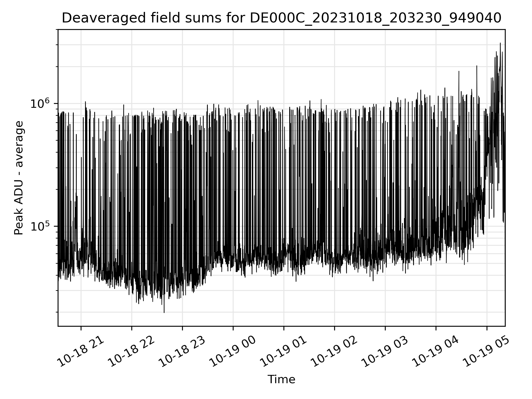Click the y-axis label 'Peak ADU - average'
The height and width of the screenshot is (399, 532).
click(19, 178)
